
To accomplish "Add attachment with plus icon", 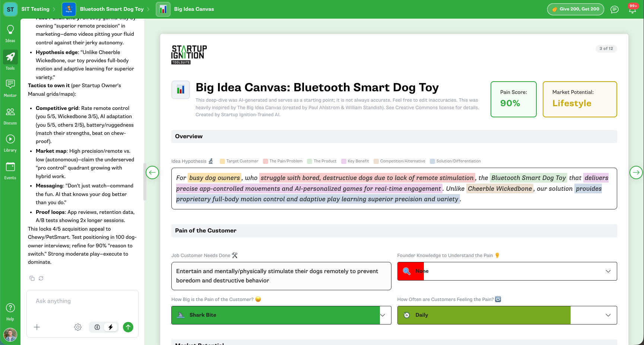I will (37, 327).
